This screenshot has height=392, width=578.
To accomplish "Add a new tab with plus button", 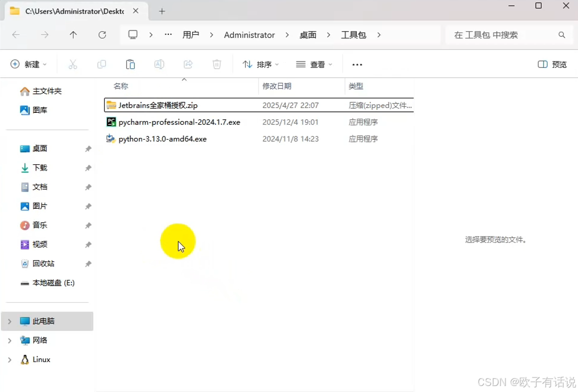I will 162,11.
